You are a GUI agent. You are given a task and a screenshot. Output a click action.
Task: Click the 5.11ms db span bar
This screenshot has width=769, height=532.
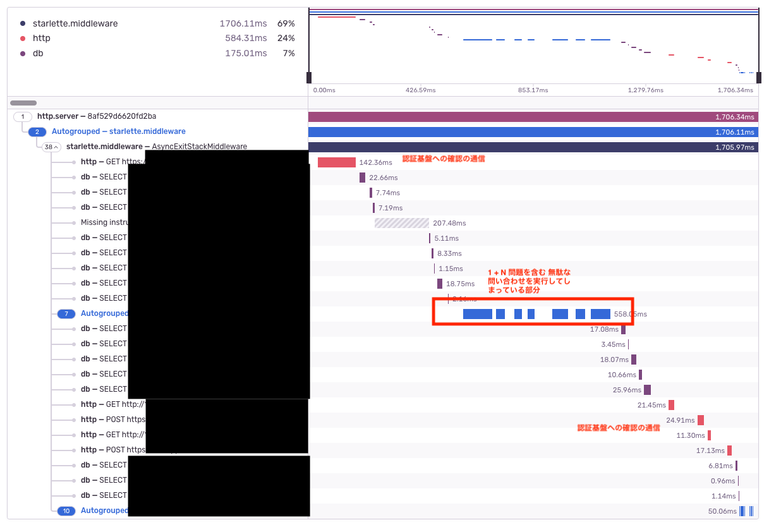pyautogui.click(x=430, y=238)
